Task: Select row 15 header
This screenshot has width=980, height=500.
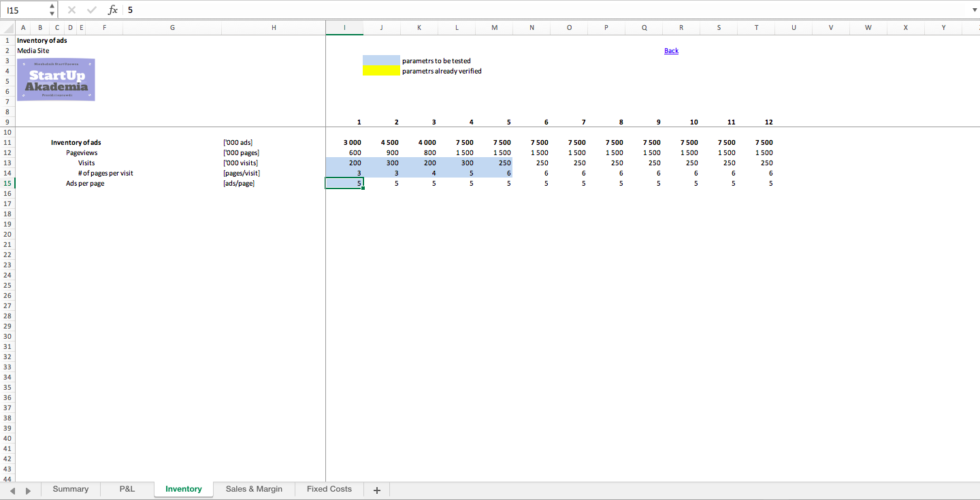Action: pos(7,183)
